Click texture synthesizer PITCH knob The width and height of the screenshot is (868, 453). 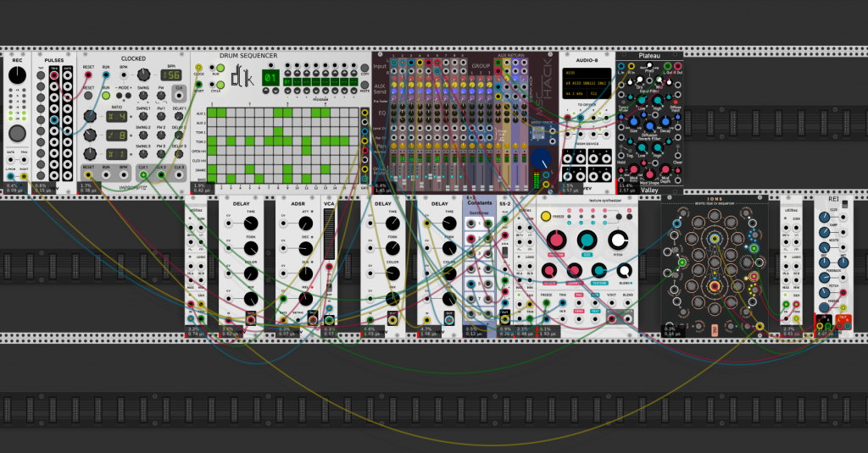(618, 240)
